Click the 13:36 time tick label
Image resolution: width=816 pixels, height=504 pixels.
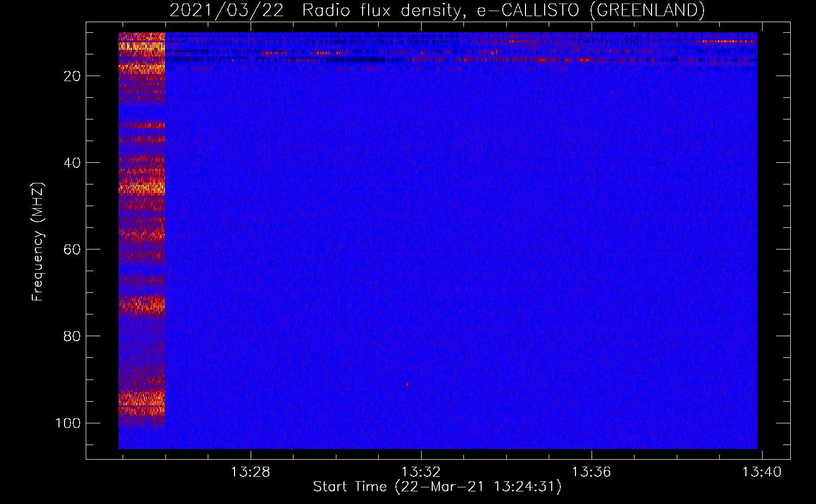coord(591,472)
